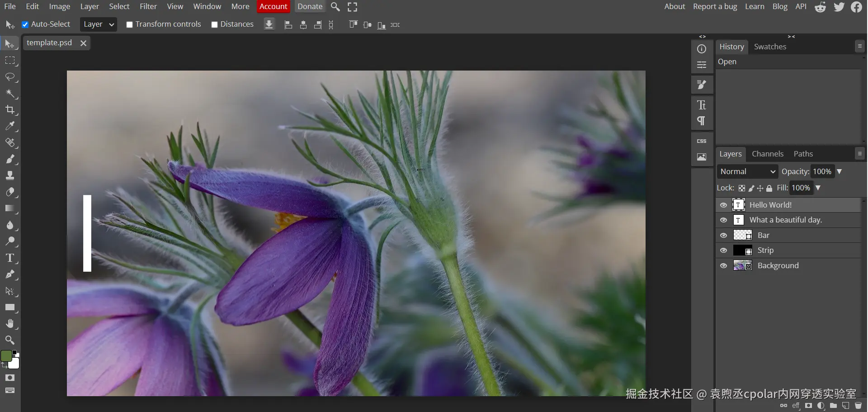
Task: Open the Paragraph panel icon
Action: (x=702, y=121)
